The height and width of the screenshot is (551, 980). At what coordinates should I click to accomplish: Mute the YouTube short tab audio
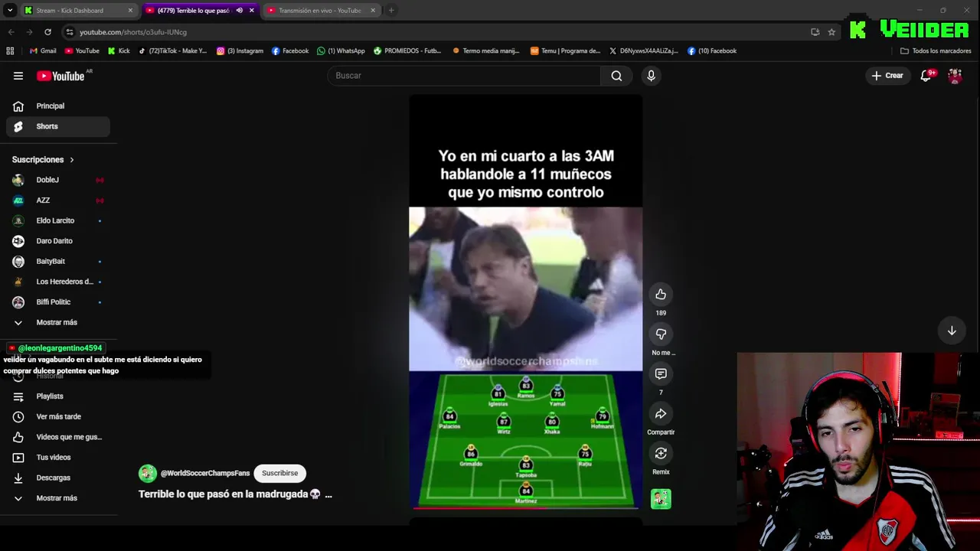(240, 11)
